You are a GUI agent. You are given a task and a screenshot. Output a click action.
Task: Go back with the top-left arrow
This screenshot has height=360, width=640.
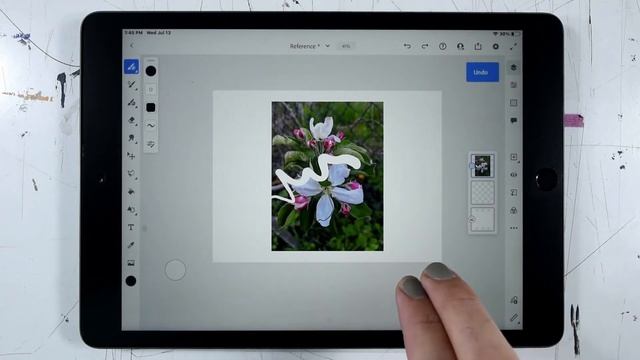[x=132, y=46]
